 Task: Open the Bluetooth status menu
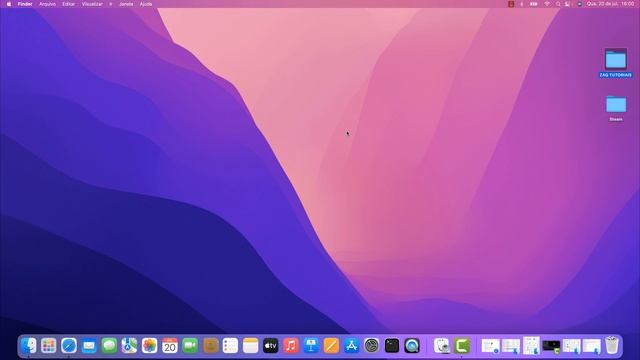click(522, 4)
